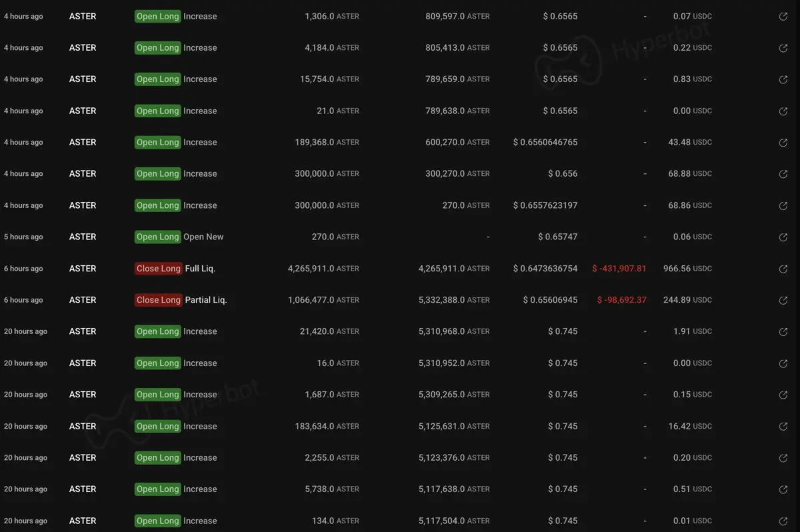The width and height of the screenshot is (800, 532).
Task: Select fee 966.56 USDC
Action: click(688, 269)
